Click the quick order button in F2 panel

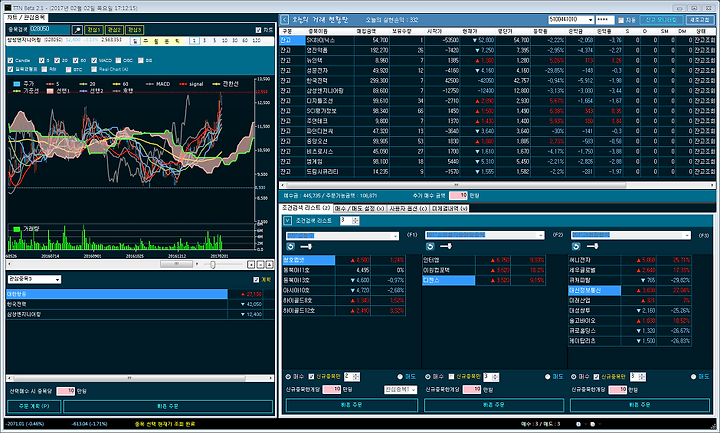pos(494,405)
